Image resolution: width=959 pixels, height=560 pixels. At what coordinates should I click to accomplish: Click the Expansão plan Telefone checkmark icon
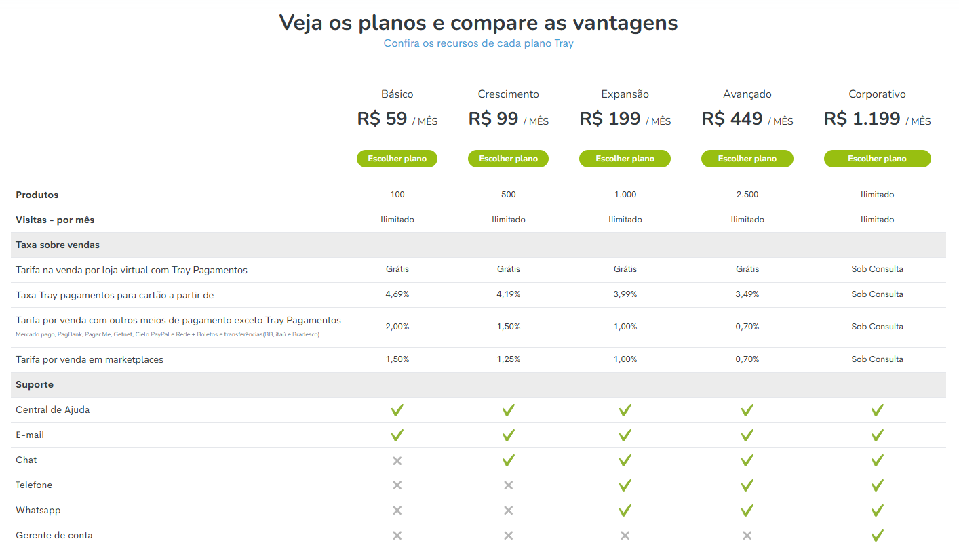[625, 485]
